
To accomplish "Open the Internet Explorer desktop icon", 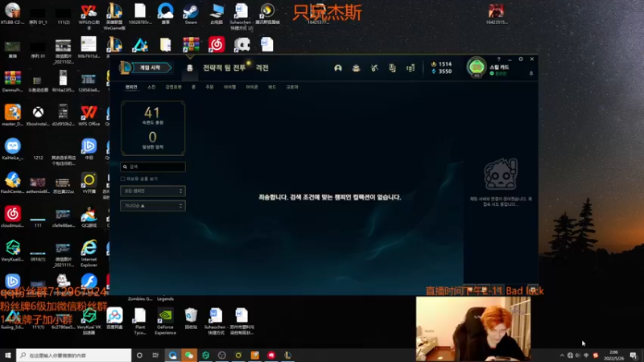I will [89, 253].
